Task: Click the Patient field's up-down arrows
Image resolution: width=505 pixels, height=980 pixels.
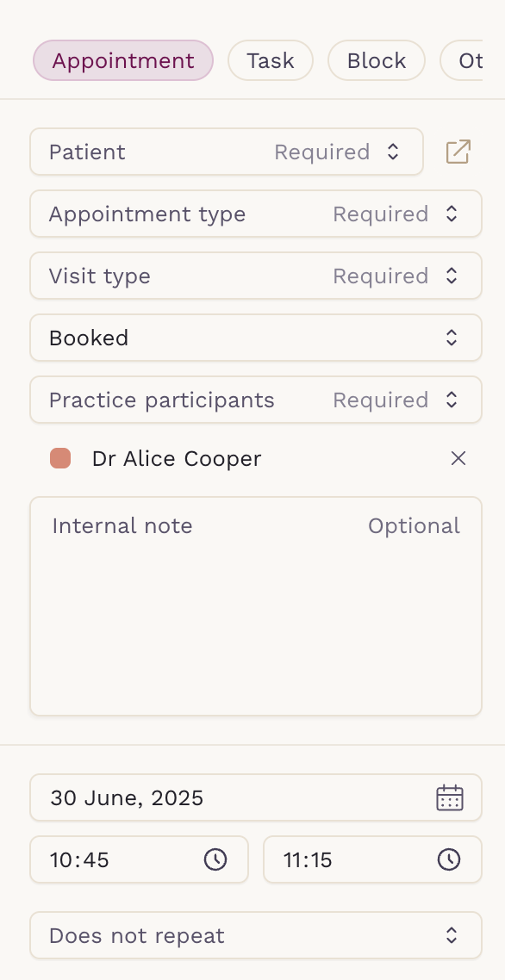Action: click(x=392, y=152)
